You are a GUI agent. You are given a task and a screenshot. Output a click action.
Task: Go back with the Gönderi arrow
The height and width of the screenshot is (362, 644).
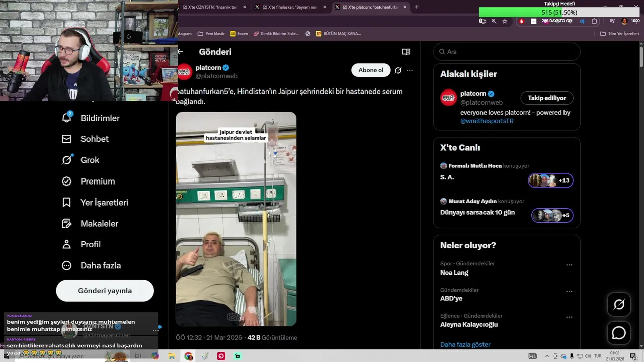[180, 52]
